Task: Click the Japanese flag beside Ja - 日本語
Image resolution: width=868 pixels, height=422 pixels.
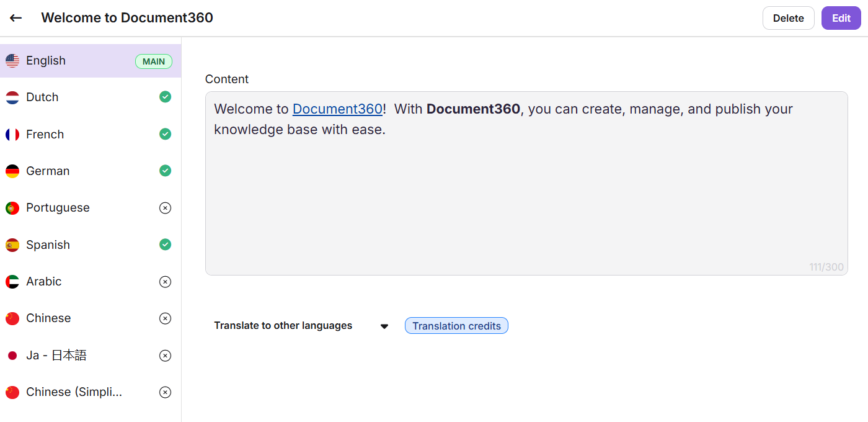Action: (12, 355)
